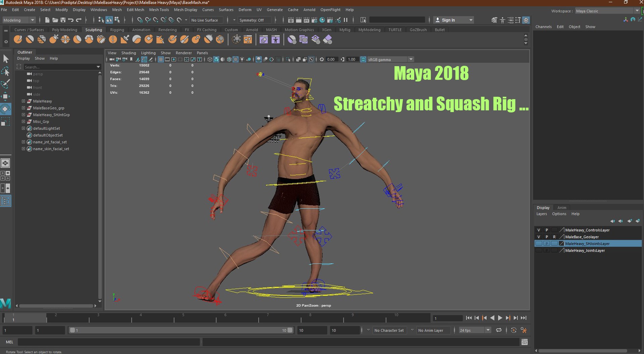Activate the Lasso select tool in toolbox
This screenshot has width=644, height=354.
[x=6, y=71]
